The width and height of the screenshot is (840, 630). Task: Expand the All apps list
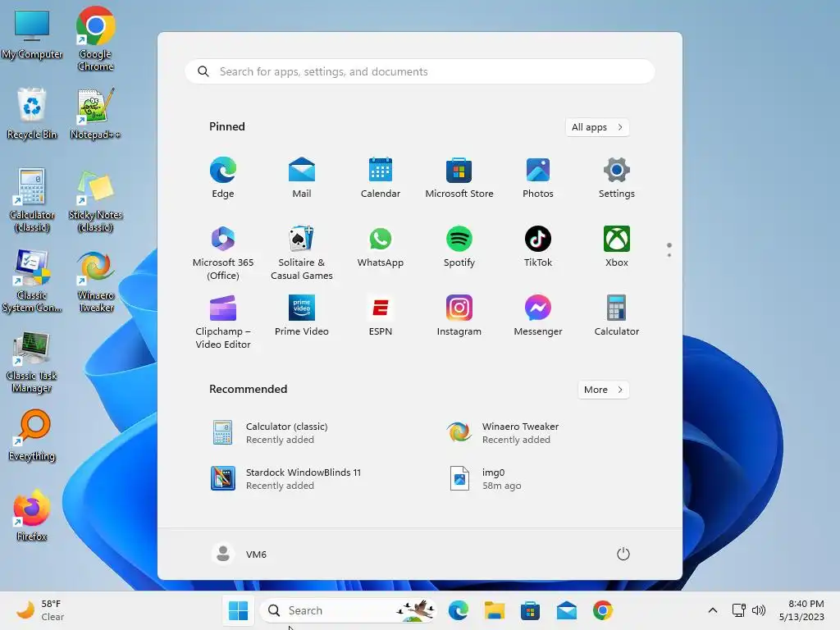[597, 127]
